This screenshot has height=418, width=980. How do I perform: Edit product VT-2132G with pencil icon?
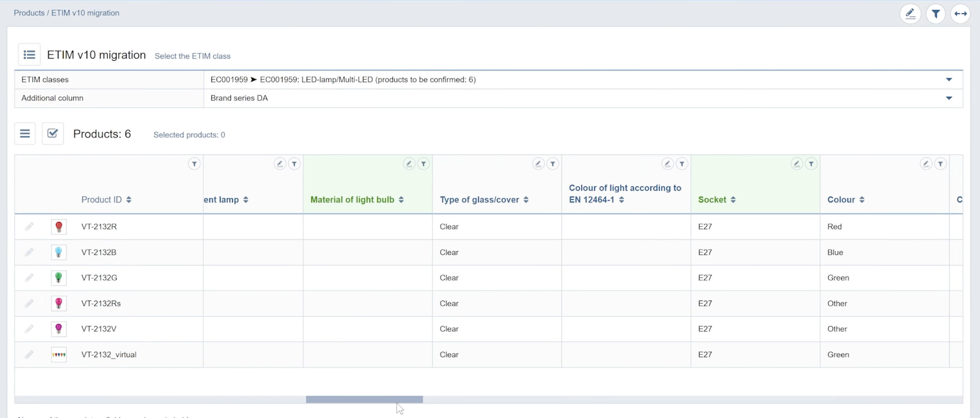pyautogui.click(x=29, y=278)
